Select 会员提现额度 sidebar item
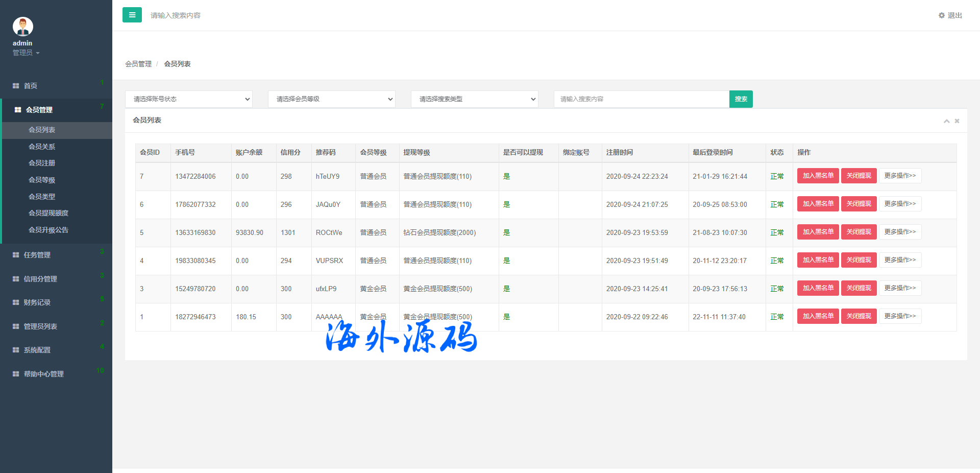 (x=48, y=213)
